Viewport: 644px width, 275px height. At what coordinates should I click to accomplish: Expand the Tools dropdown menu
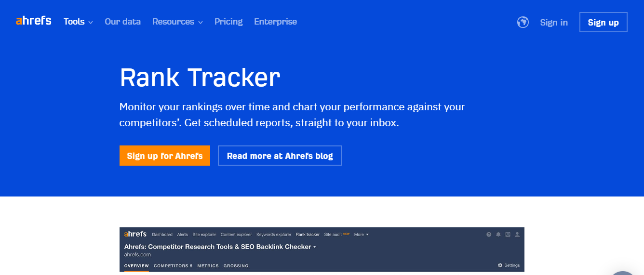(78, 22)
